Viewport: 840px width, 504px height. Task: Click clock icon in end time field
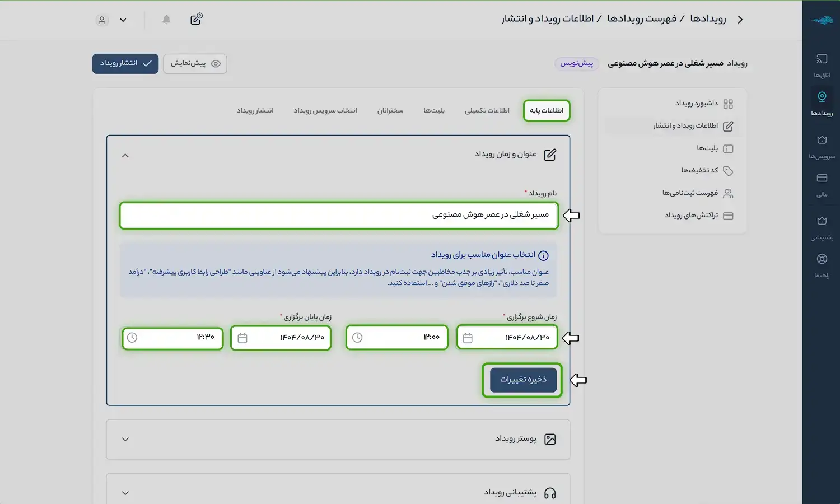(x=132, y=338)
